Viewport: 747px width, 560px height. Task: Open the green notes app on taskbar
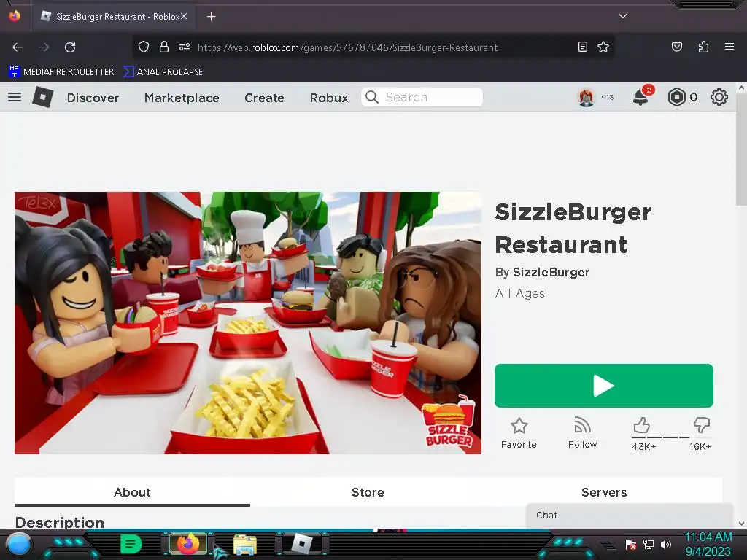[131, 544]
